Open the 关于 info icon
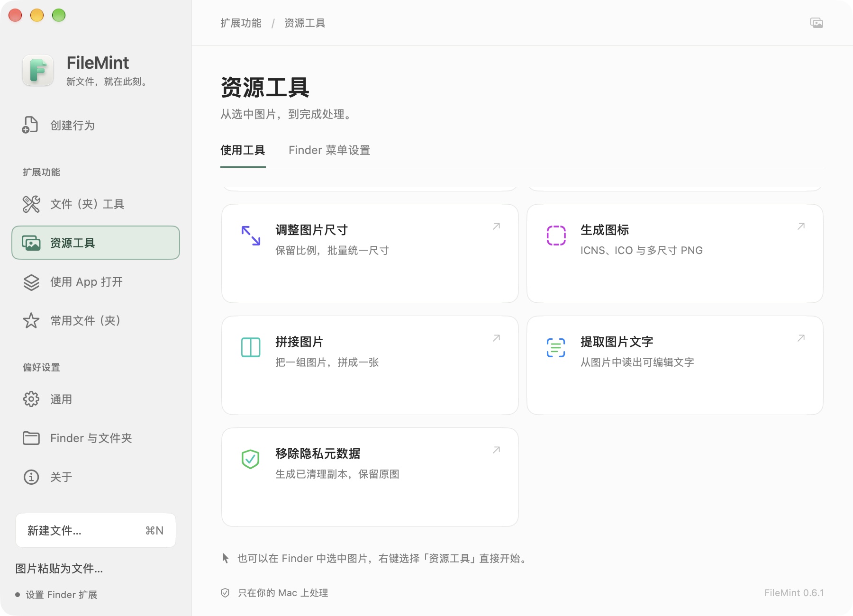The width and height of the screenshot is (853, 616). [x=31, y=477]
